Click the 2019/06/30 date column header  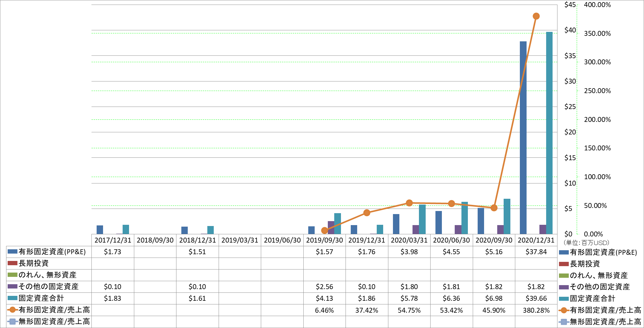(x=282, y=240)
